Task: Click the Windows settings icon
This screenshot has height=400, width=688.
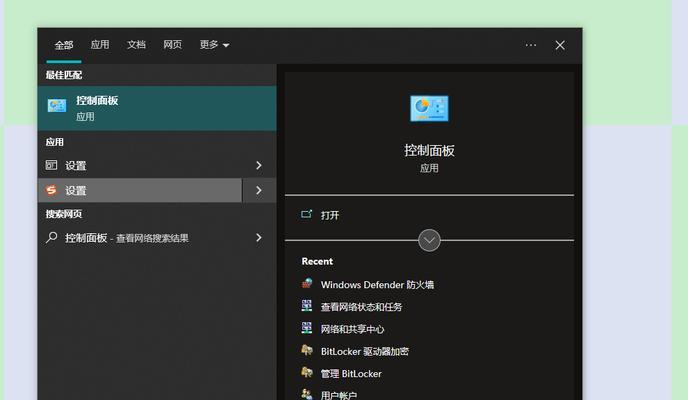Action: point(51,165)
